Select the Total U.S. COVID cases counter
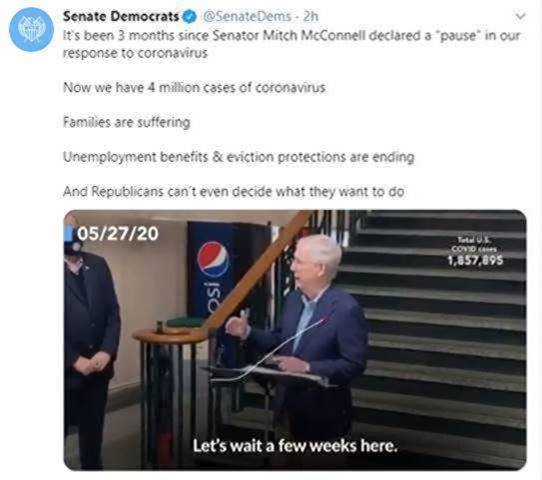Screen dimensions: 542x480 [476, 251]
